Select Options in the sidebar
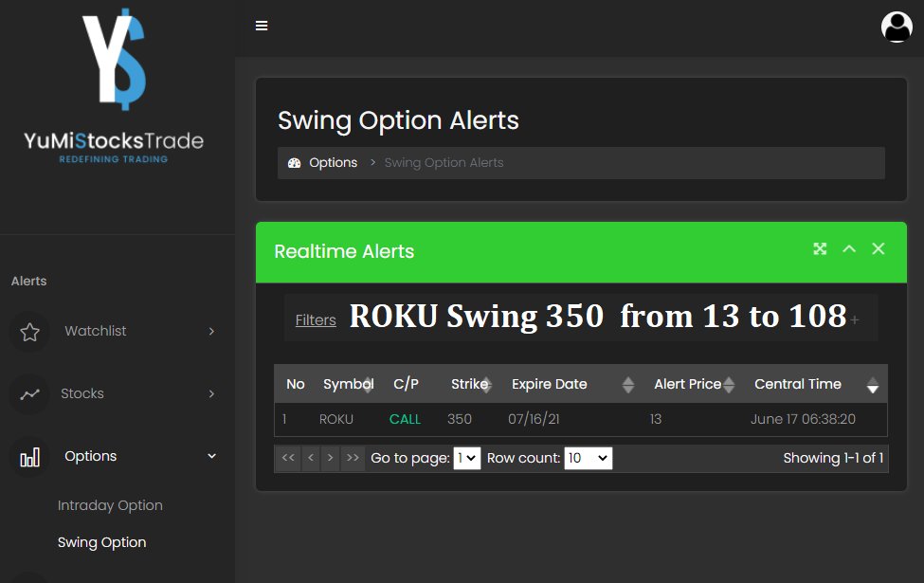This screenshot has height=583, width=924. pos(91,456)
